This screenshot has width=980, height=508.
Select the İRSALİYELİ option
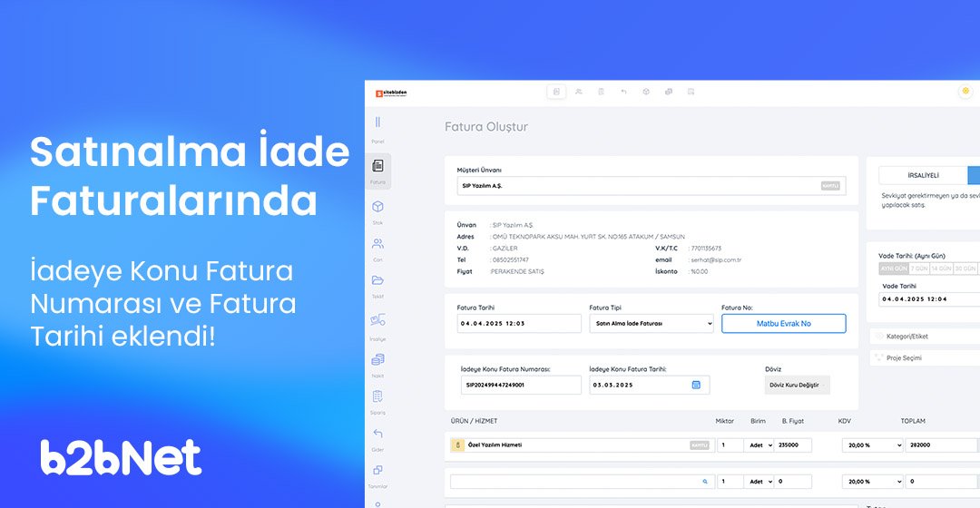click(923, 176)
